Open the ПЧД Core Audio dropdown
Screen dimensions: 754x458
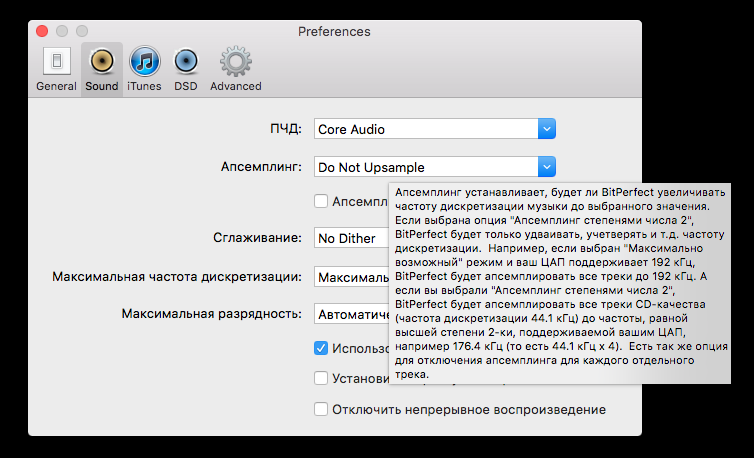point(435,129)
